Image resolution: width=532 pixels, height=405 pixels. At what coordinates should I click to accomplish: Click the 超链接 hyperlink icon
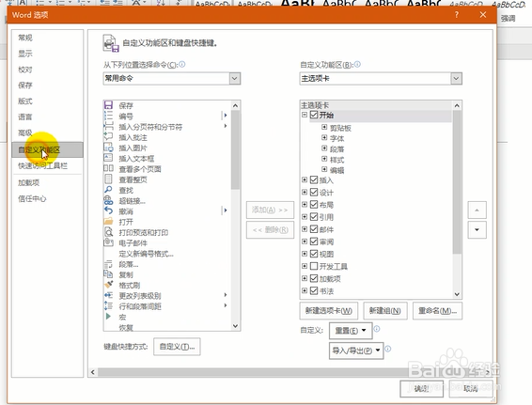click(x=108, y=200)
